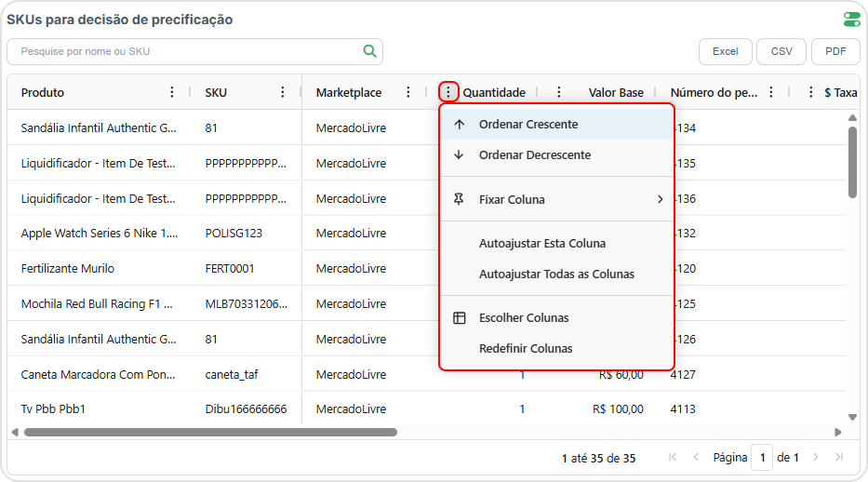Click the Marketplace column header
Screen dimensions: 868x482
[349, 92]
